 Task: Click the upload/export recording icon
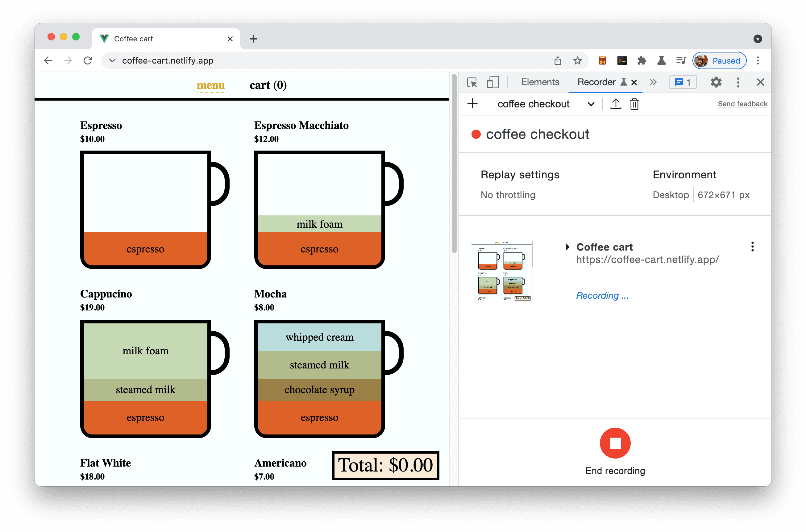click(x=616, y=105)
